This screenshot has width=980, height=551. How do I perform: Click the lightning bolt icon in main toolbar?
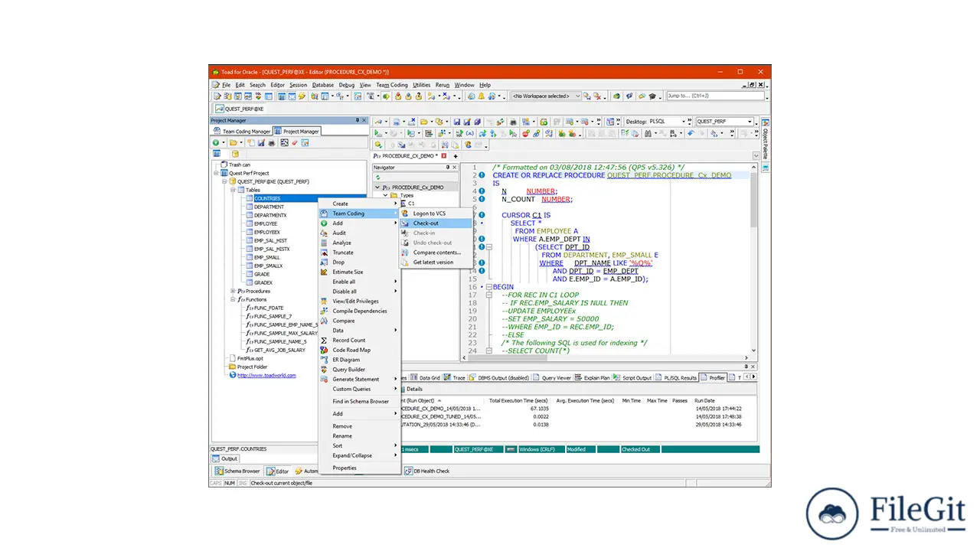click(302, 96)
